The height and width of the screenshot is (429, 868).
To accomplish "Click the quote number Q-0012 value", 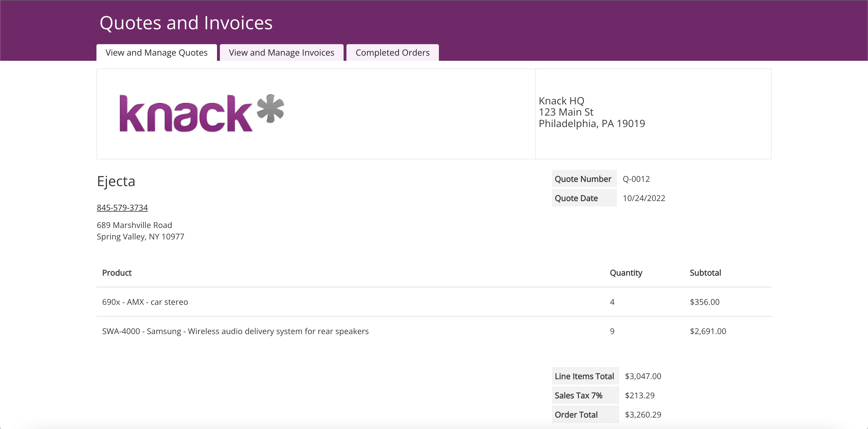I will click(x=636, y=179).
